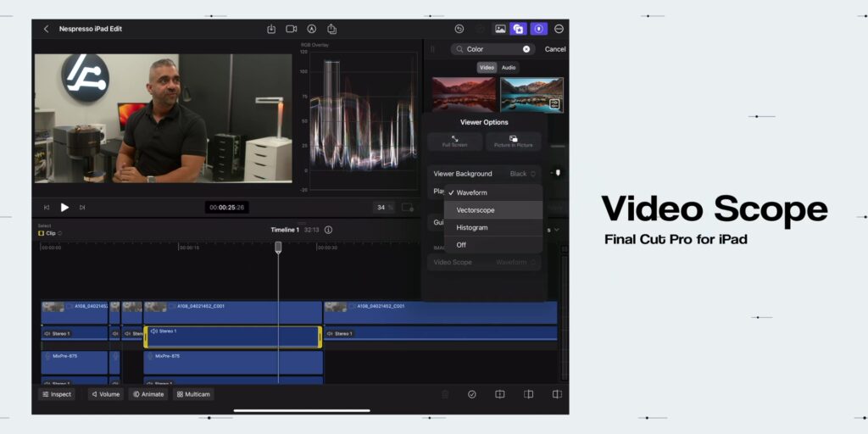Click the Timeline 1 title
Image resolution: width=868 pixels, height=434 pixels.
pyautogui.click(x=285, y=230)
